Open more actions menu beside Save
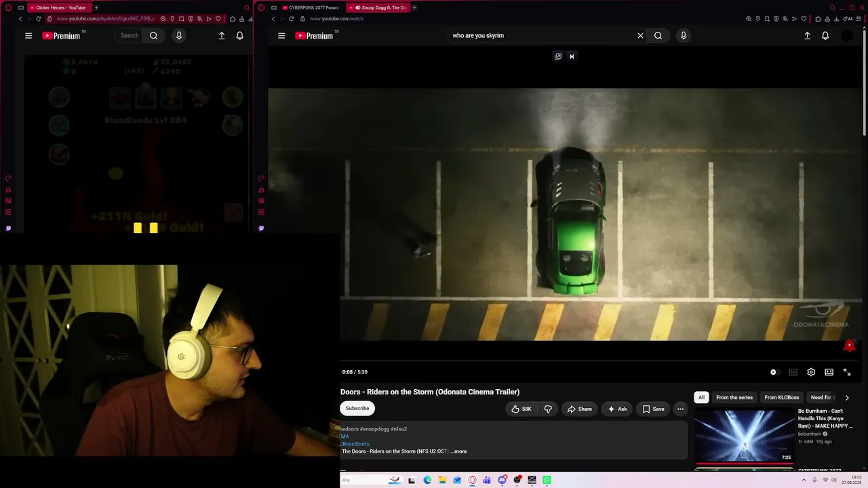868x488 pixels. pos(680,409)
